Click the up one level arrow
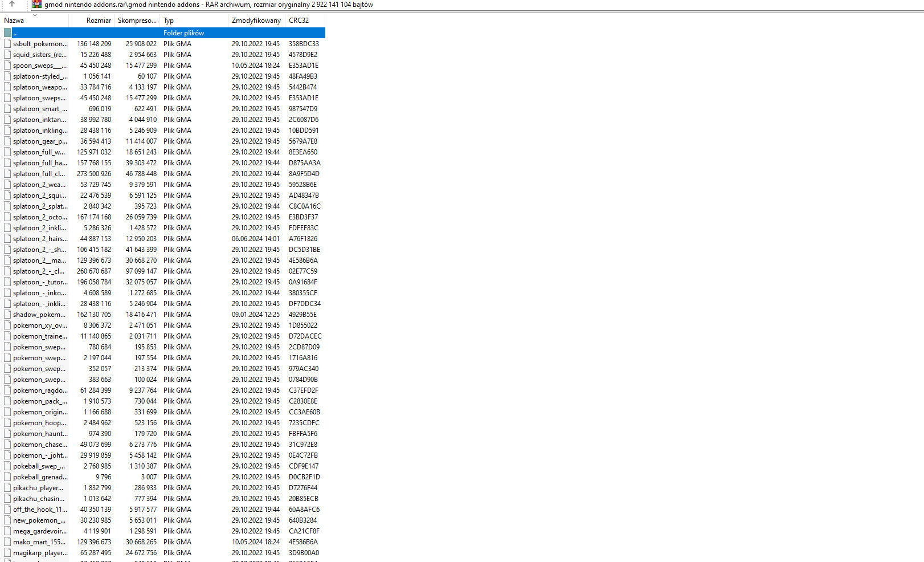Screen dimensions: 924x562 tap(11, 5)
